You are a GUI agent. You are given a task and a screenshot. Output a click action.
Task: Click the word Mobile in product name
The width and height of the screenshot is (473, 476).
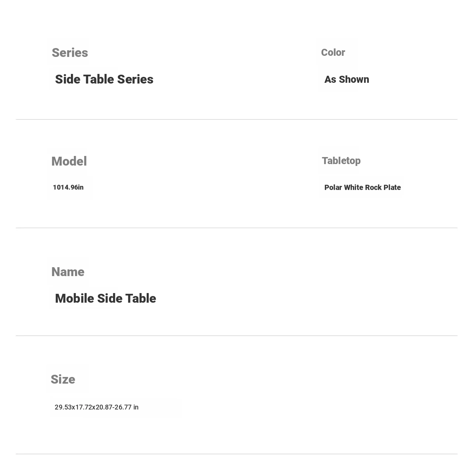pos(75,299)
